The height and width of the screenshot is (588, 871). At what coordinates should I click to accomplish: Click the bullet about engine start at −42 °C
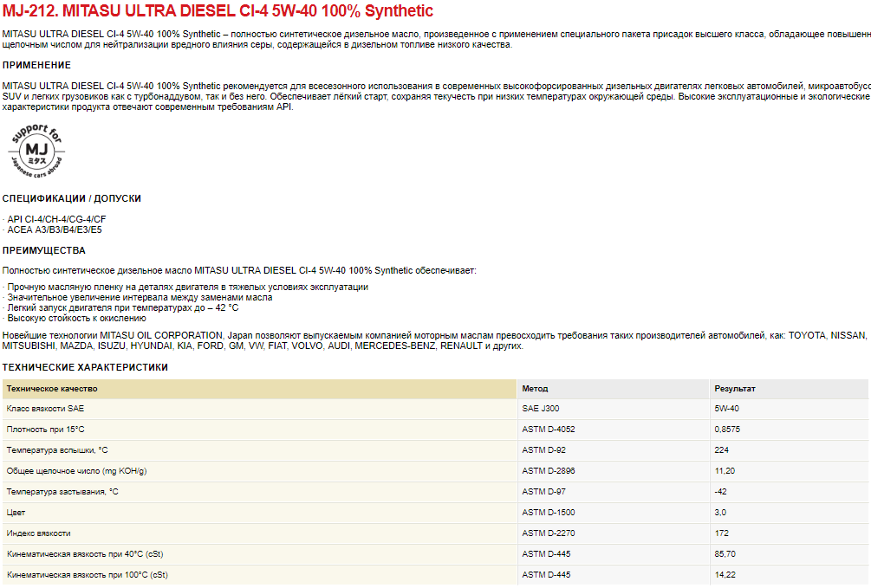(121, 307)
